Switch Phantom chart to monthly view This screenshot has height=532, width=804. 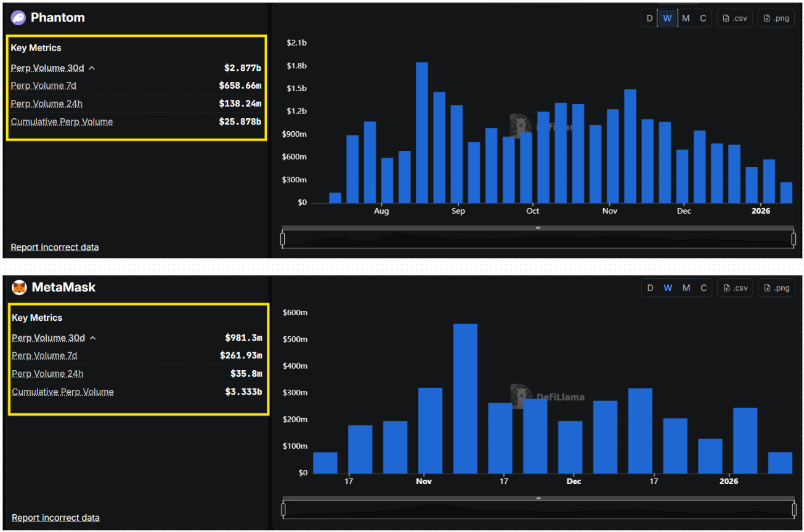[685, 18]
